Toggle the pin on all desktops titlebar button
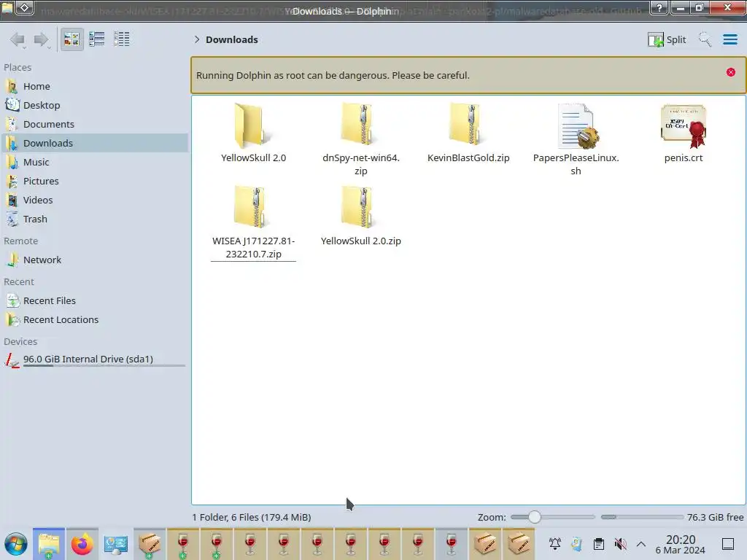Image resolution: width=747 pixels, height=560 pixels. pyautogui.click(x=25, y=7)
